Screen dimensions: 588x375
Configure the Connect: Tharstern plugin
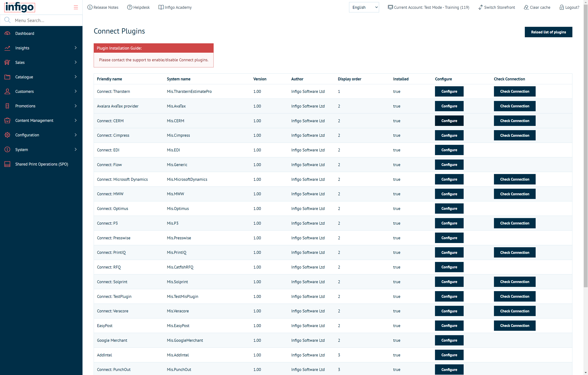click(449, 91)
